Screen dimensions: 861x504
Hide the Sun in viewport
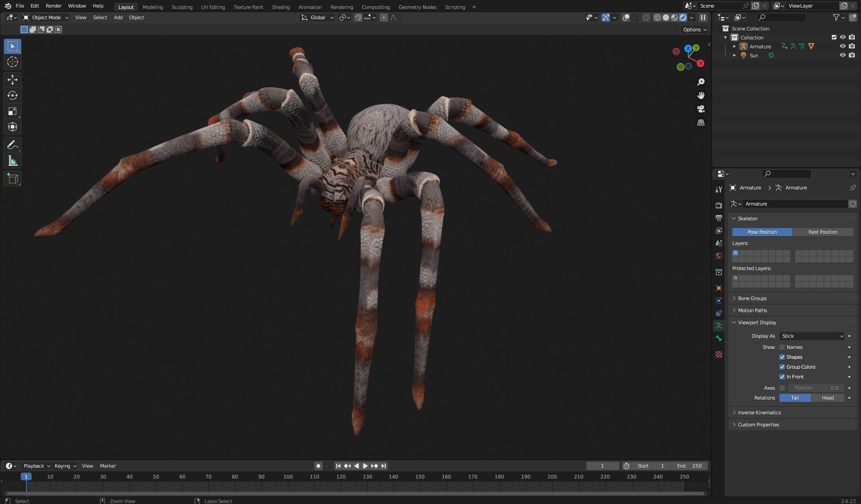pyautogui.click(x=843, y=55)
